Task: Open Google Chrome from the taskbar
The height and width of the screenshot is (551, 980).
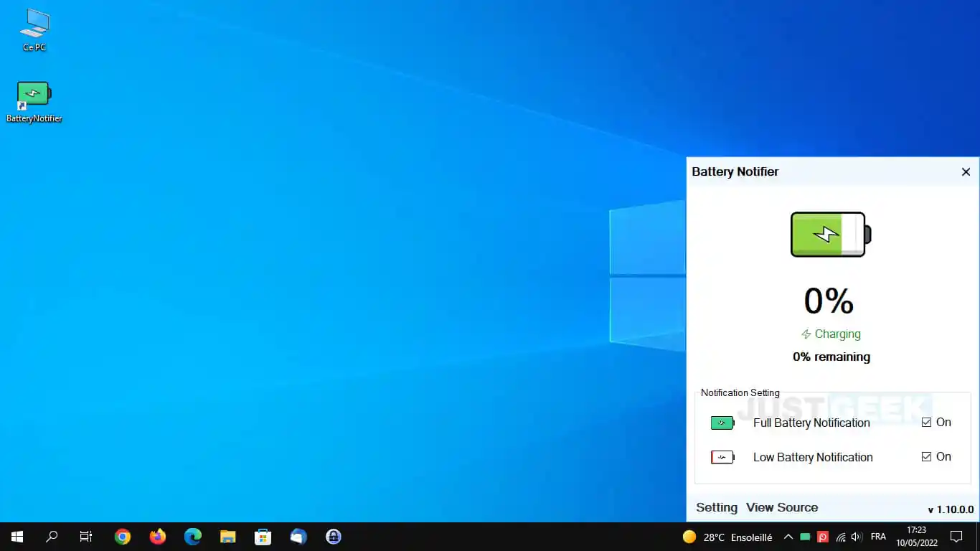Action: (123, 537)
